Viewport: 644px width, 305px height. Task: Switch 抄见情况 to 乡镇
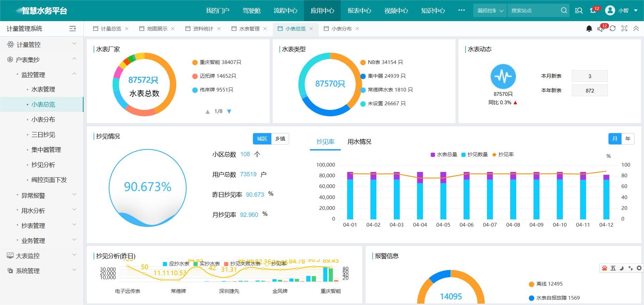280,139
